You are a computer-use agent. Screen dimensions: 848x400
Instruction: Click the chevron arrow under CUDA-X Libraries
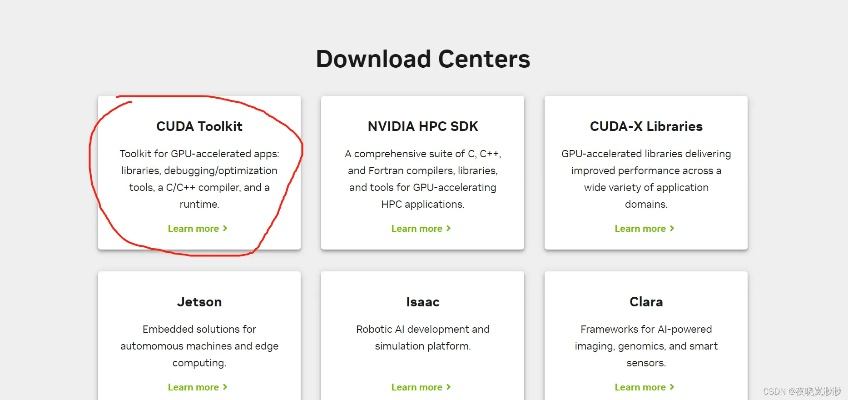pyautogui.click(x=671, y=229)
